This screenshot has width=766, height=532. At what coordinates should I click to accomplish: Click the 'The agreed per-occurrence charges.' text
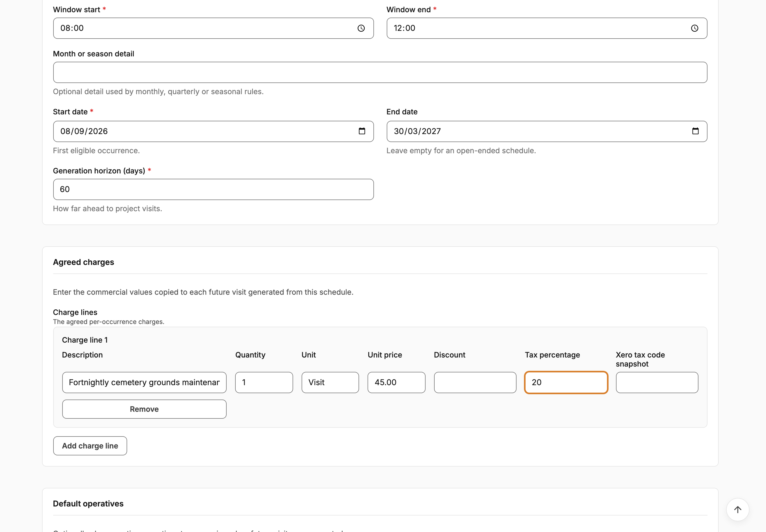pyautogui.click(x=109, y=322)
